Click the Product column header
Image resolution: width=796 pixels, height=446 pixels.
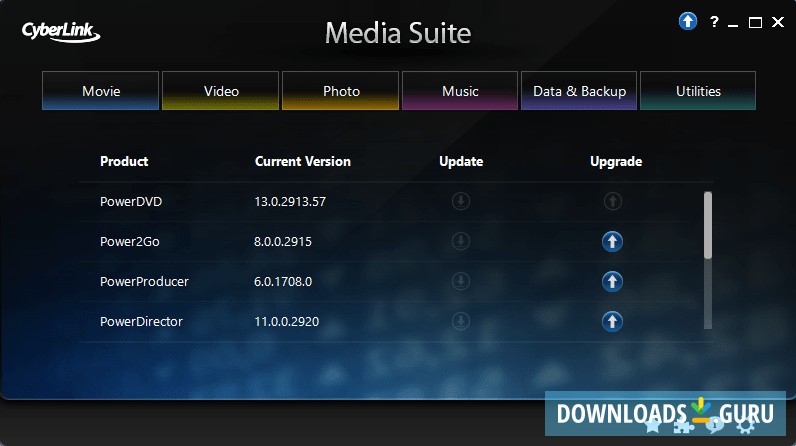click(124, 161)
